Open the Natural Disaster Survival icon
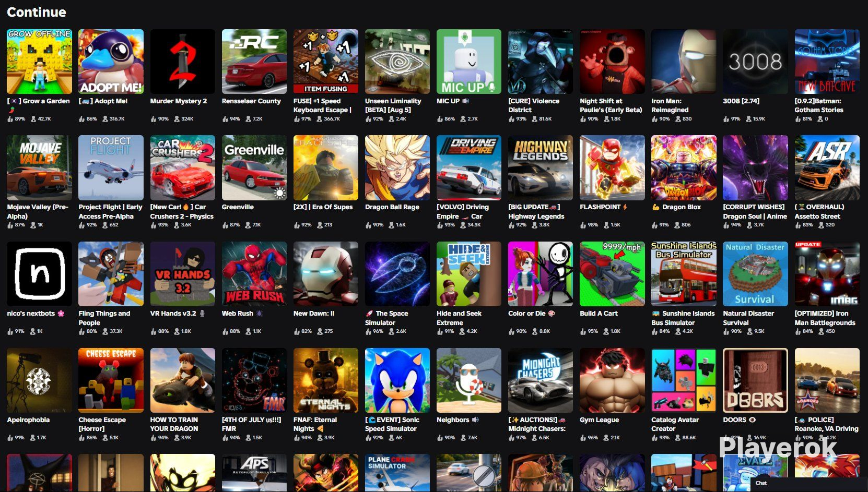 (x=755, y=274)
